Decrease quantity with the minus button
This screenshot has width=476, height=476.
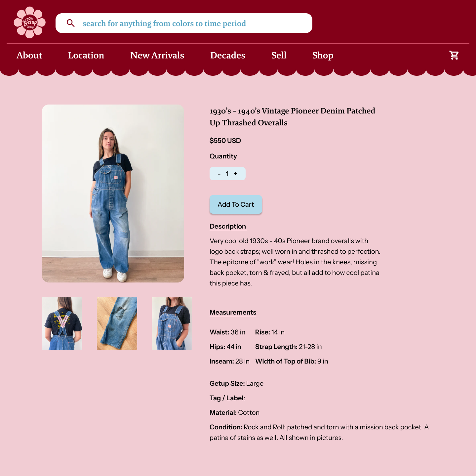(x=219, y=174)
